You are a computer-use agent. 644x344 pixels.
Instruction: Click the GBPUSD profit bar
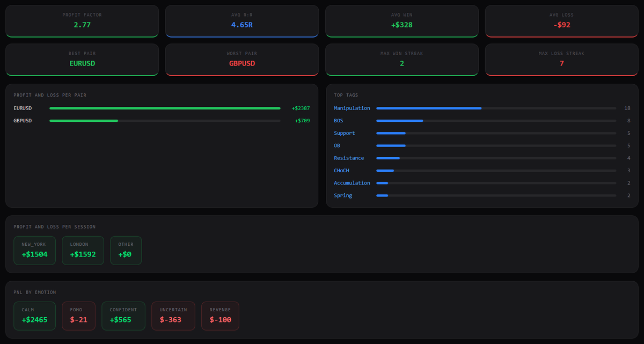tap(165, 121)
